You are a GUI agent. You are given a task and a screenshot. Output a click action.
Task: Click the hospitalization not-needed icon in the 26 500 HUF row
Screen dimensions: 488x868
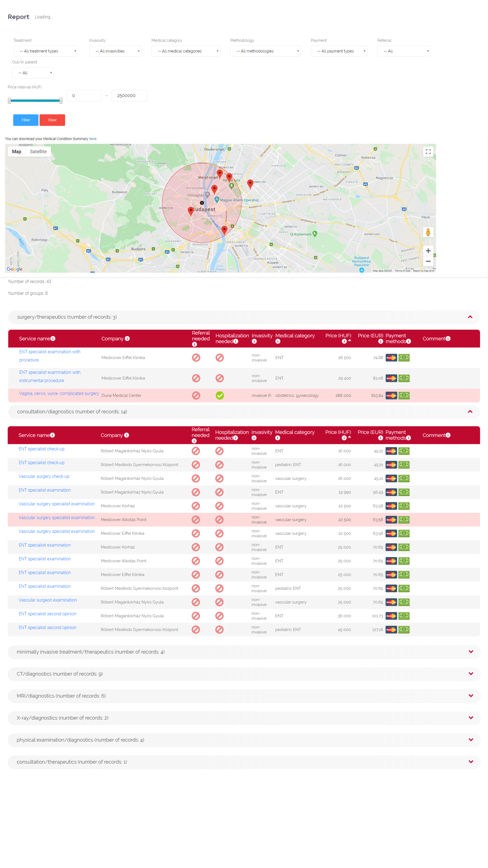point(219,358)
